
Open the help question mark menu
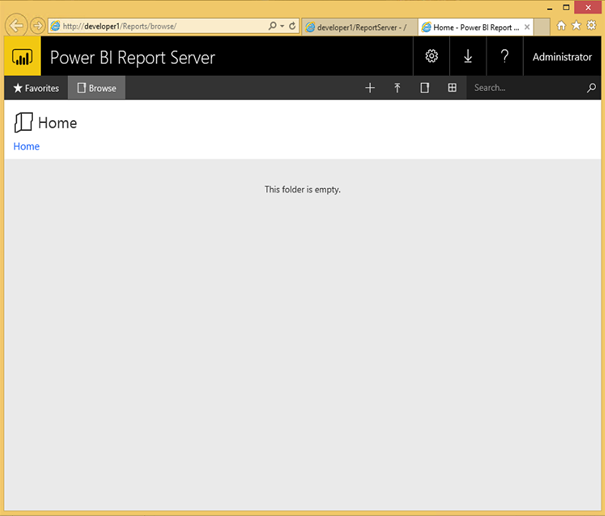click(504, 56)
